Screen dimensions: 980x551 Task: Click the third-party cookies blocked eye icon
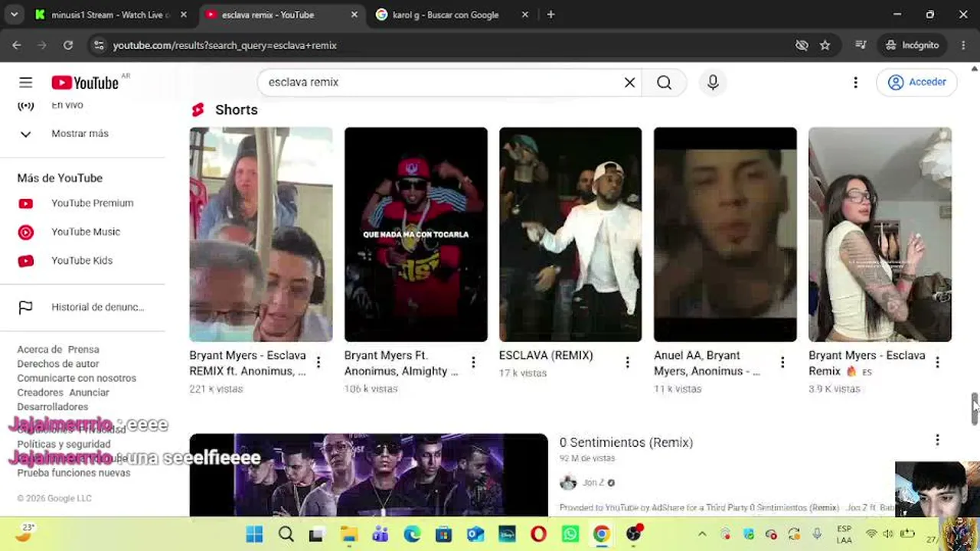(x=802, y=45)
